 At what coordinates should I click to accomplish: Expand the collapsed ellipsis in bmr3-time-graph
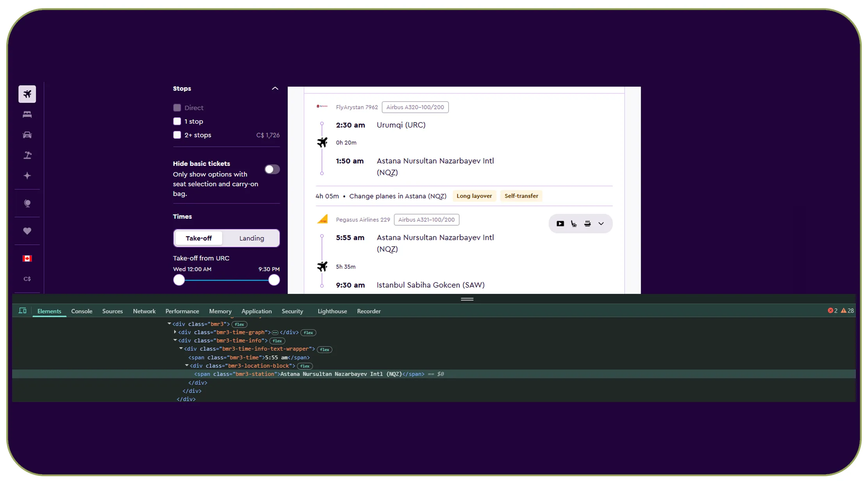pos(275,333)
